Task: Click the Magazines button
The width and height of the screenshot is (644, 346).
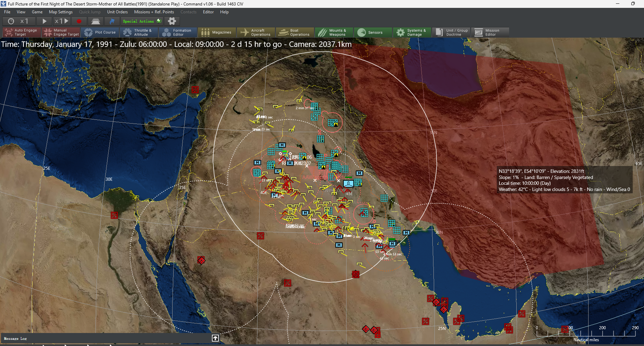Action: point(217,33)
